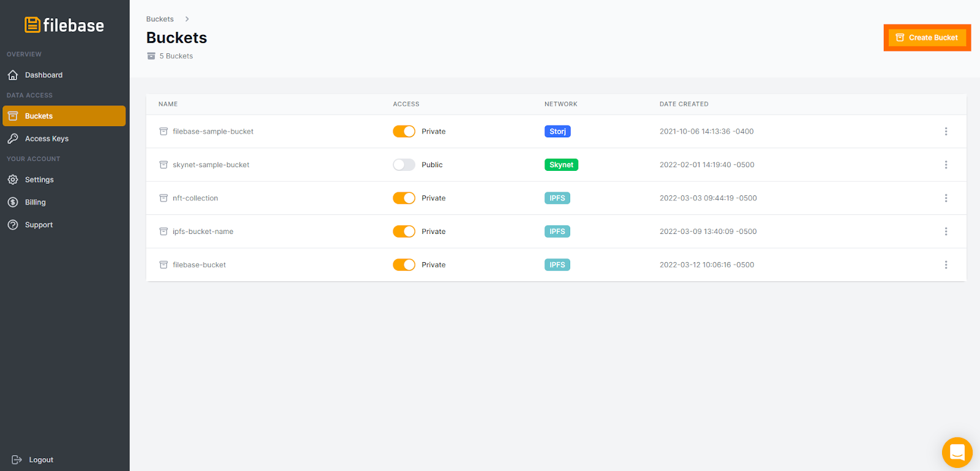Open the nft-collection bucket link
The width and height of the screenshot is (980, 471).
[195, 198]
